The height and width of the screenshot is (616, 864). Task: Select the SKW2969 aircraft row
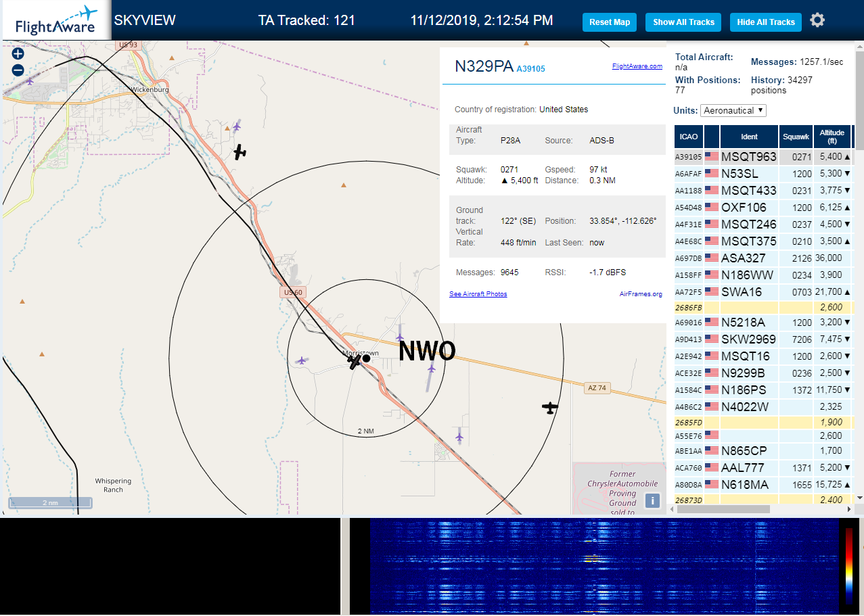tap(763, 339)
